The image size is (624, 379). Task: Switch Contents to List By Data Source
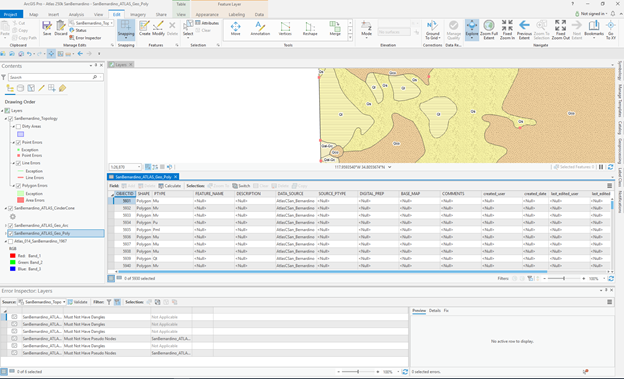pos(20,88)
